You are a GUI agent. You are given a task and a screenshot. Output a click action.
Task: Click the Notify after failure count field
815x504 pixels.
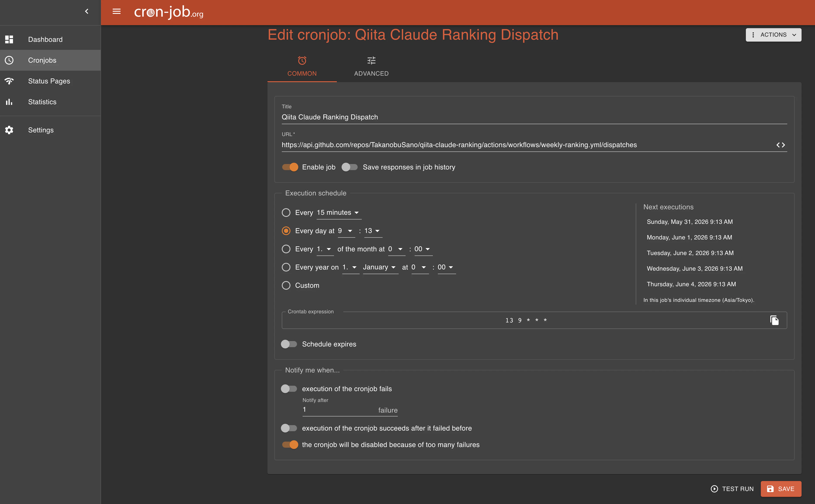click(350, 410)
